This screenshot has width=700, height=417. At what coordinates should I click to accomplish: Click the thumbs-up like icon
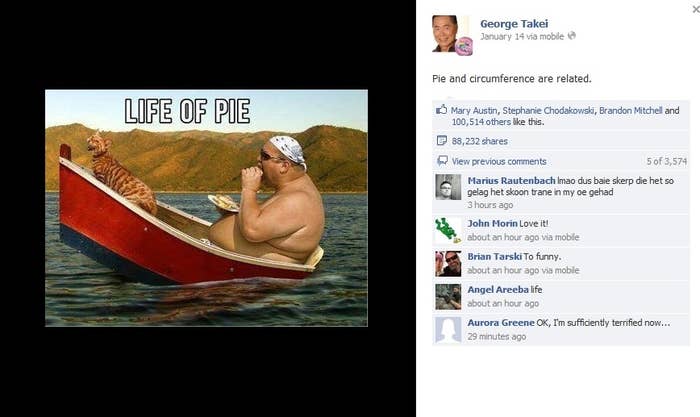click(x=442, y=110)
